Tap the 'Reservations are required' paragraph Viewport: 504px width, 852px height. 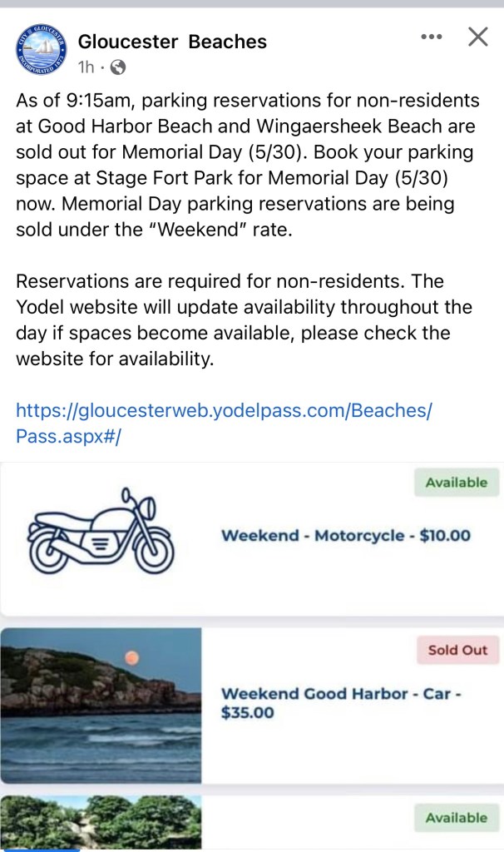244,319
